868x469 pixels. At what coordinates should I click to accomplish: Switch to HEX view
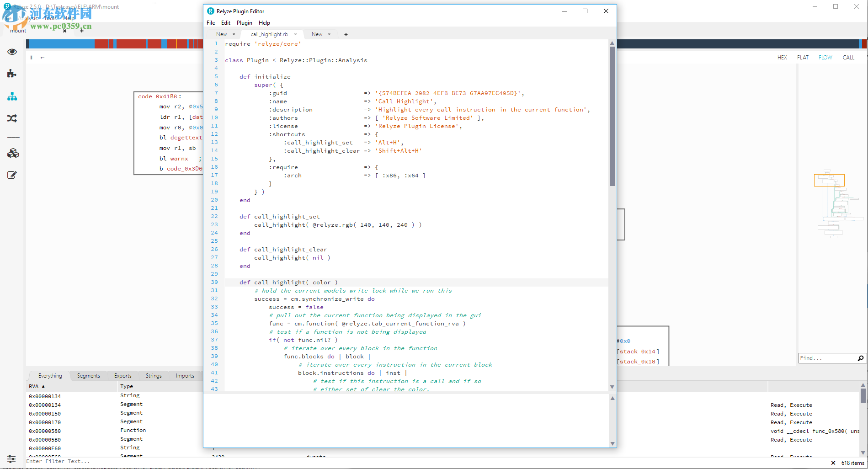782,58
